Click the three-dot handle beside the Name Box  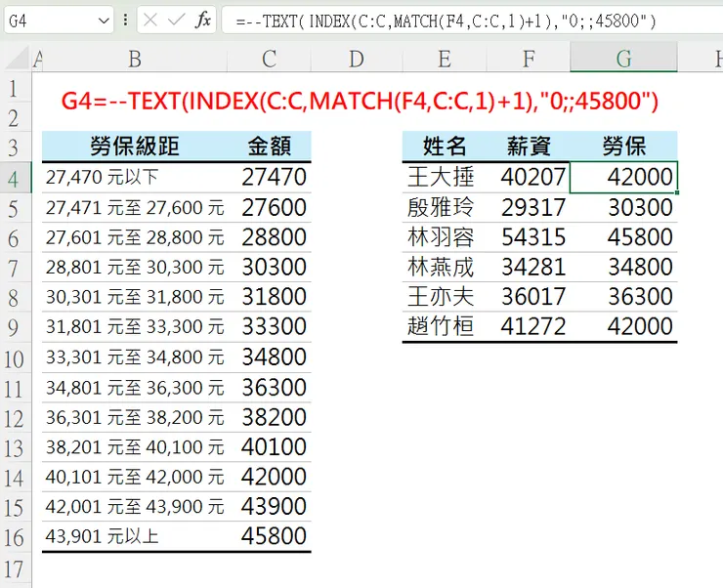(125, 20)
